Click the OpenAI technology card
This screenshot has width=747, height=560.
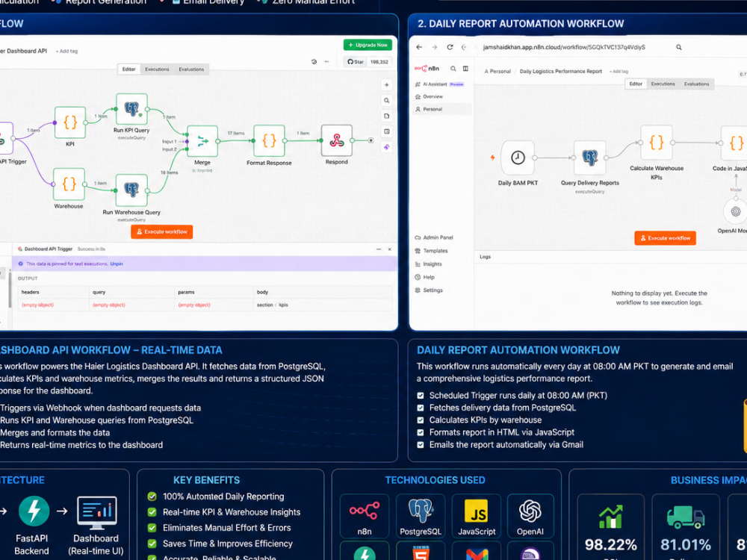530,516
